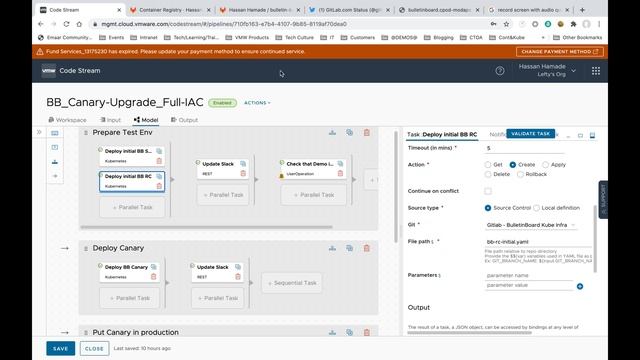The height and width of the screenshot is (360, 640).
Task: Copy the Deploy initial BB RC task
Action: (159, 176)
